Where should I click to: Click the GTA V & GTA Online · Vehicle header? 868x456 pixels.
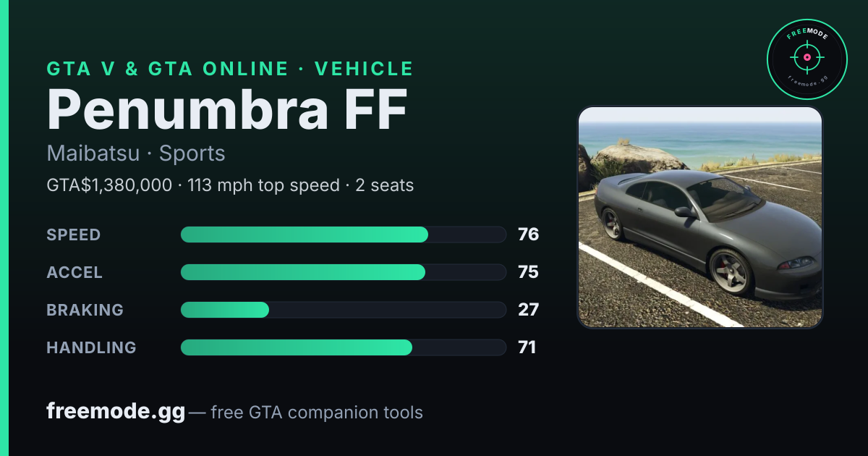click(x=230, y=69)
